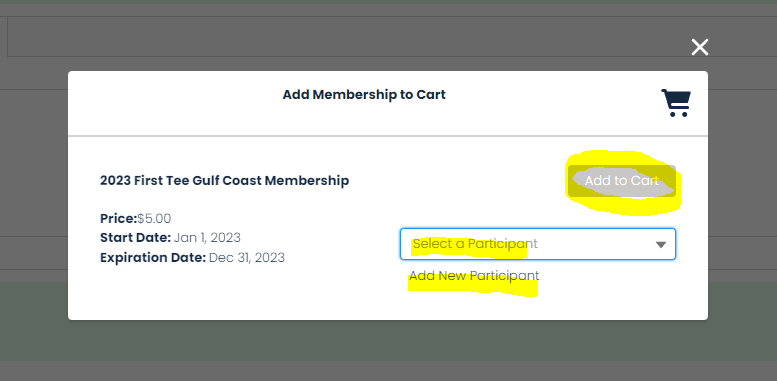Image resolution: width=777 pixels, height=381 pixels.
Task: Click the Price label
Action: tap(118, 219)
